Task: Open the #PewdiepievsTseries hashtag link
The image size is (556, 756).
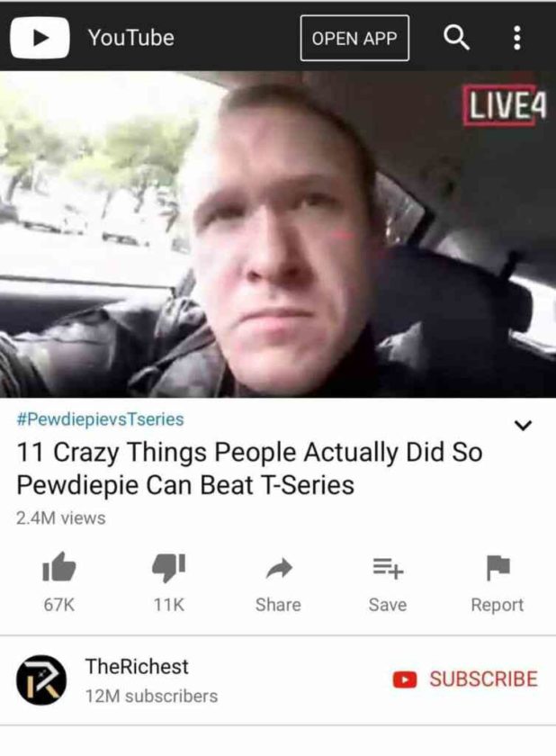Action: tap(100, 419)
